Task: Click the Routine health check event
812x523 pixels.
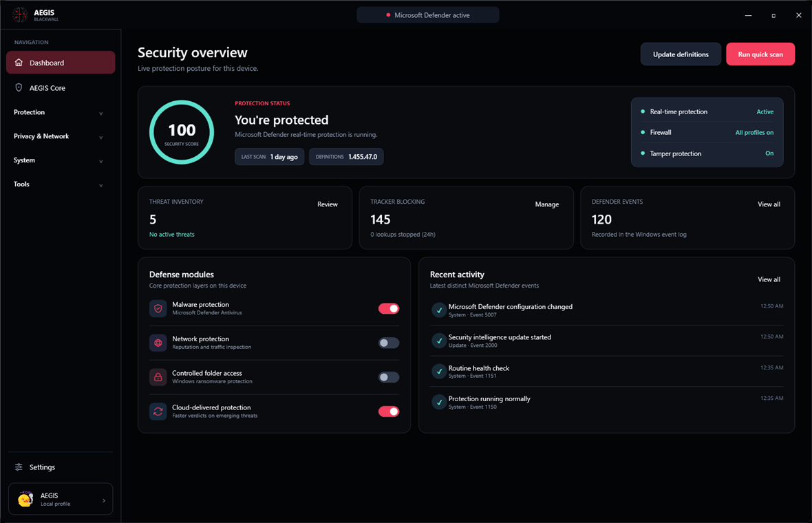Action: coord(606,372)
